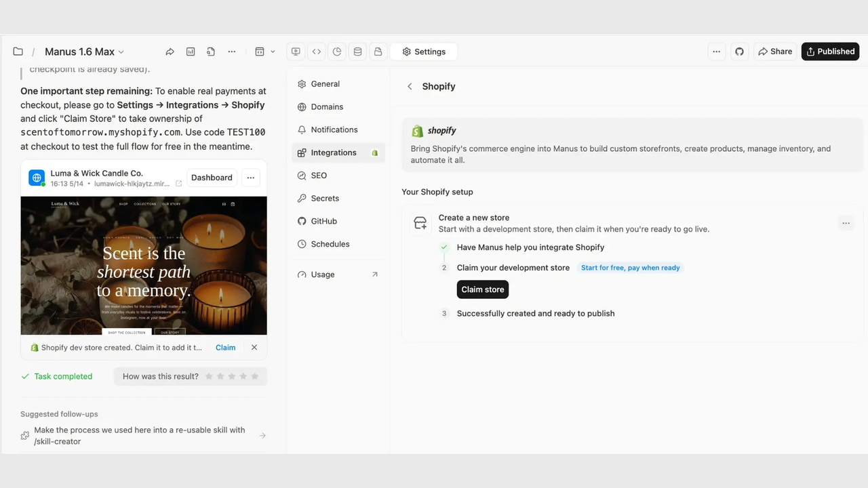
Task: Click the Claim link in the Shopify notice
Action: pos(226,348)
